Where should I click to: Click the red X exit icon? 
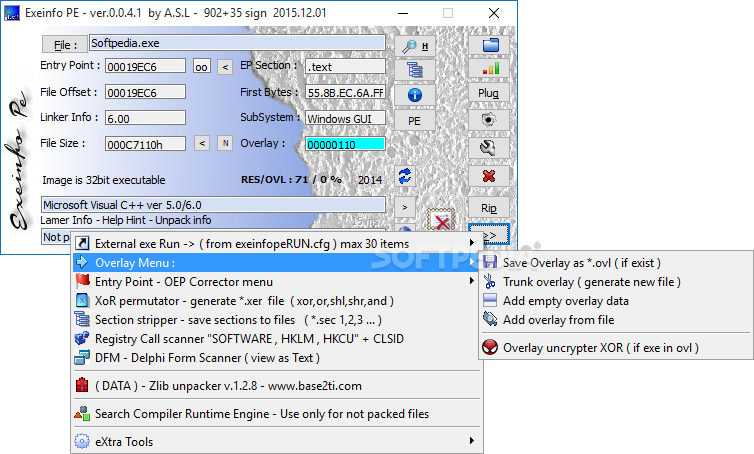489,176
